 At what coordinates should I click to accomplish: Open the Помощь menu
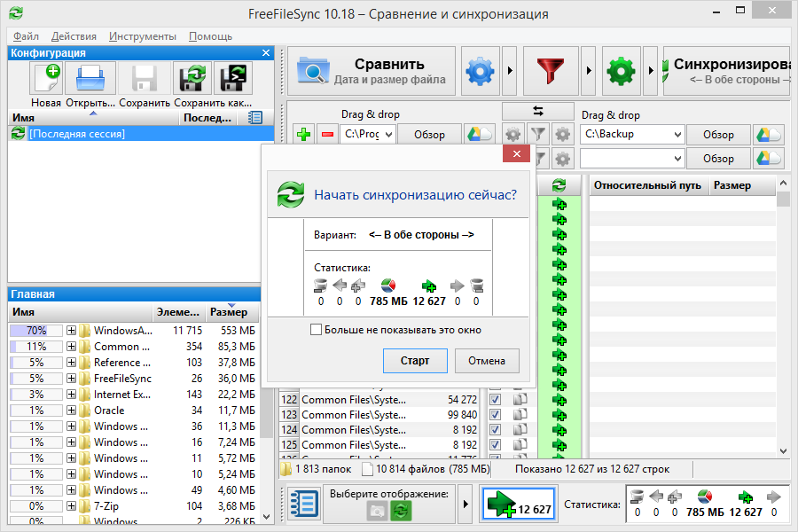point(210,36)
